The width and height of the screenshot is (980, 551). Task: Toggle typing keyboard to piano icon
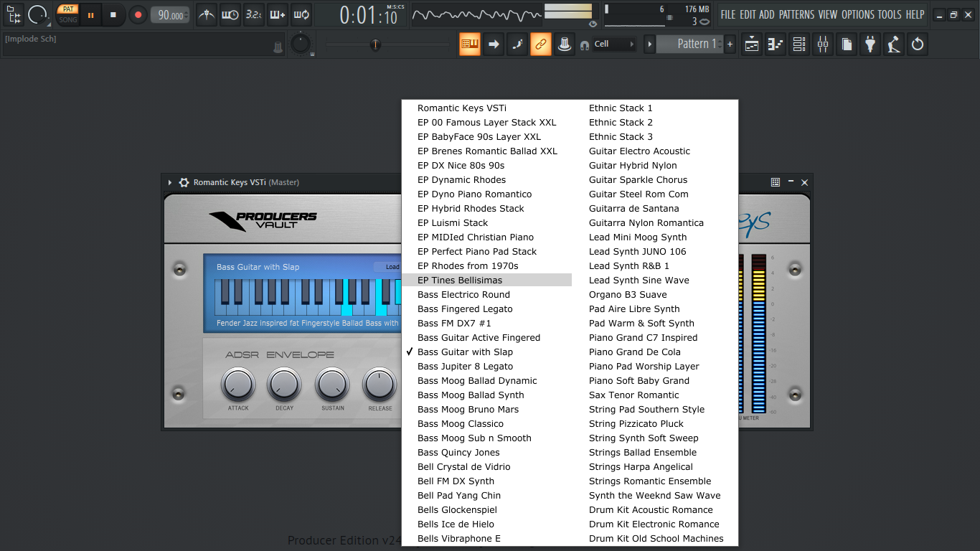[x=470, y=44]
